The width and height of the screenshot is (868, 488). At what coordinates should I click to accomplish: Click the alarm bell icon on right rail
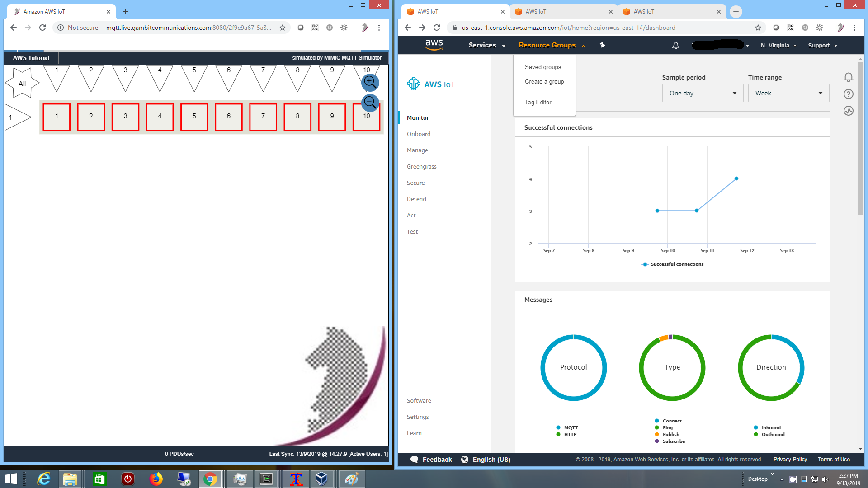pos(849,77)
